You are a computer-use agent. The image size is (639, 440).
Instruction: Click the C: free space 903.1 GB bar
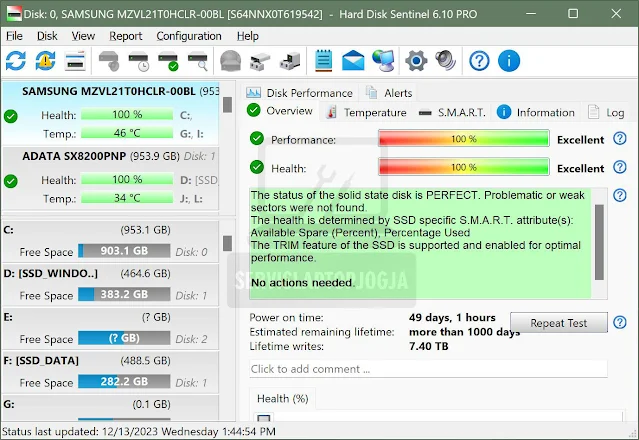(124, 251)
